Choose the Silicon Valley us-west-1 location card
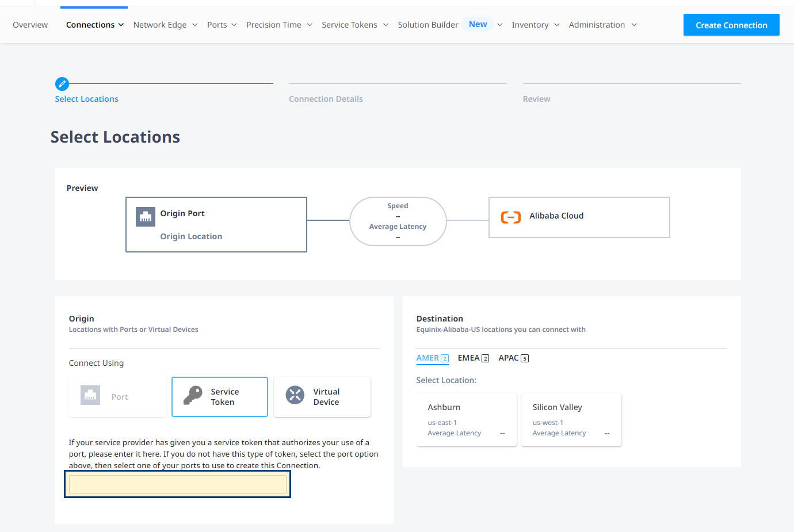Image resolution: width=794 pixels, height=532 pixels. coord(571,420)
